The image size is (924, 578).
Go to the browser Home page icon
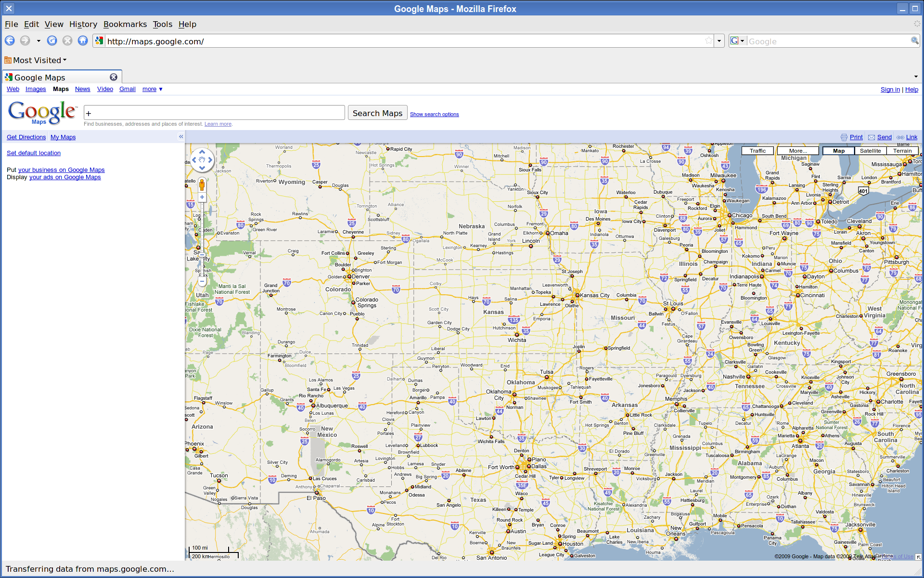coord(83,41)
